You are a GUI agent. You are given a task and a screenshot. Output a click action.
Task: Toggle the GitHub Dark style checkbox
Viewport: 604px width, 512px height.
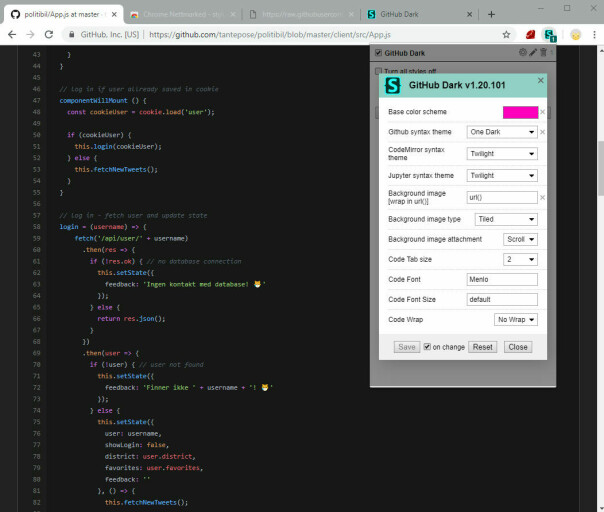tap(378, 53)
